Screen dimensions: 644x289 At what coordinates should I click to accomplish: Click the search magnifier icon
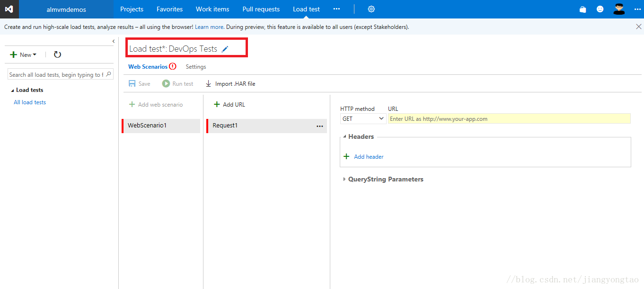click(108, 74)
